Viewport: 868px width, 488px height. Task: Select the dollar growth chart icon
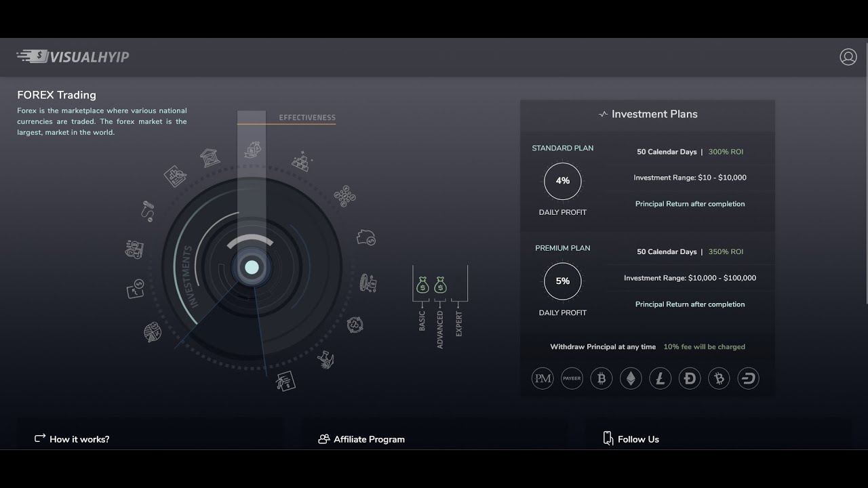tap(136, 289)
